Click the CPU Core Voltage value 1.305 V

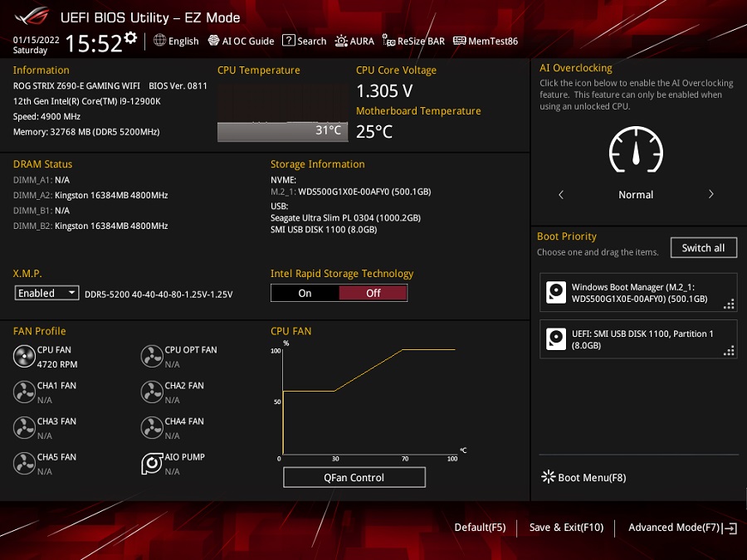384,90
